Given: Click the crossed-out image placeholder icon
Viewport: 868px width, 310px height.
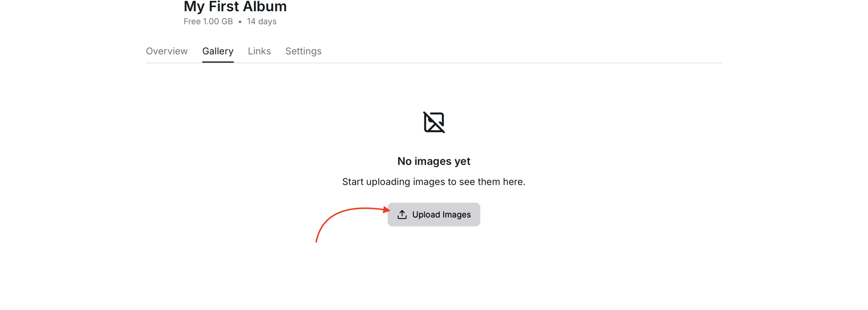Looking at the screenshot, I should coord(434,122).
